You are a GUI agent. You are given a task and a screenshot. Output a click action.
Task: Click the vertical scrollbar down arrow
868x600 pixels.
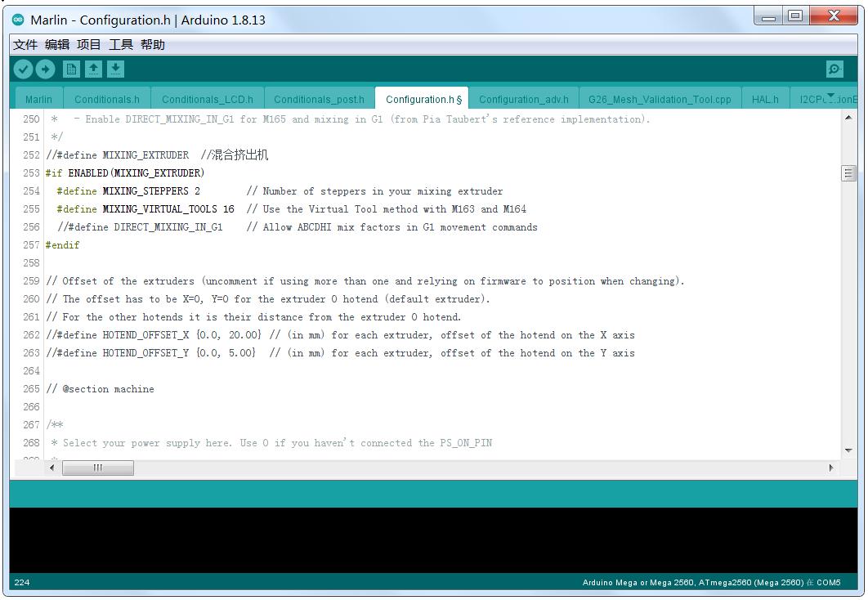pos(848,450)
